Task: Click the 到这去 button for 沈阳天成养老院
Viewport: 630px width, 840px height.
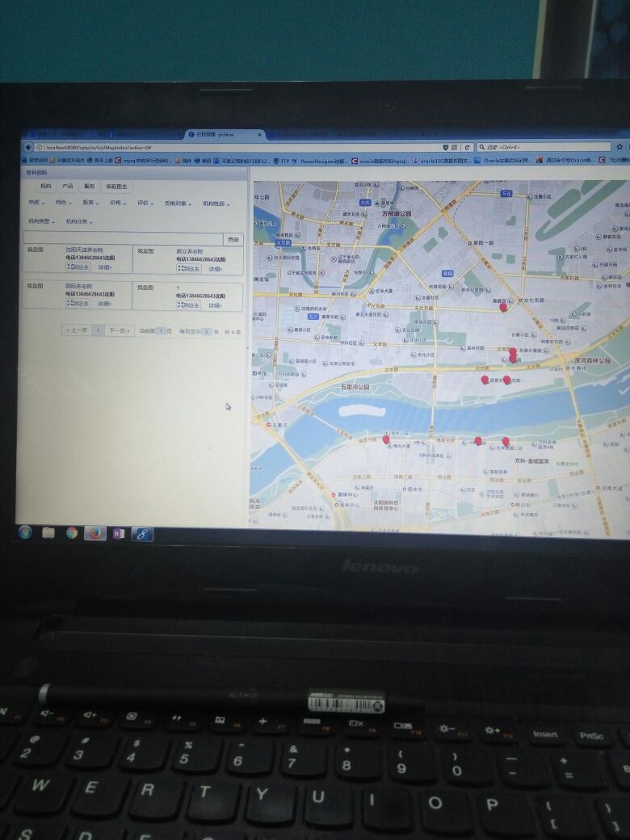Action: click(78, 267)
